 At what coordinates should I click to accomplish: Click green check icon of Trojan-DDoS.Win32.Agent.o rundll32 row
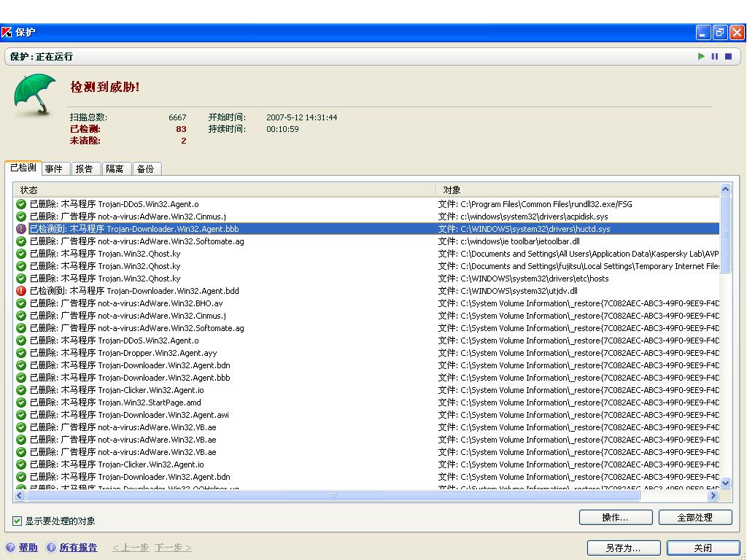coord(21,204)
